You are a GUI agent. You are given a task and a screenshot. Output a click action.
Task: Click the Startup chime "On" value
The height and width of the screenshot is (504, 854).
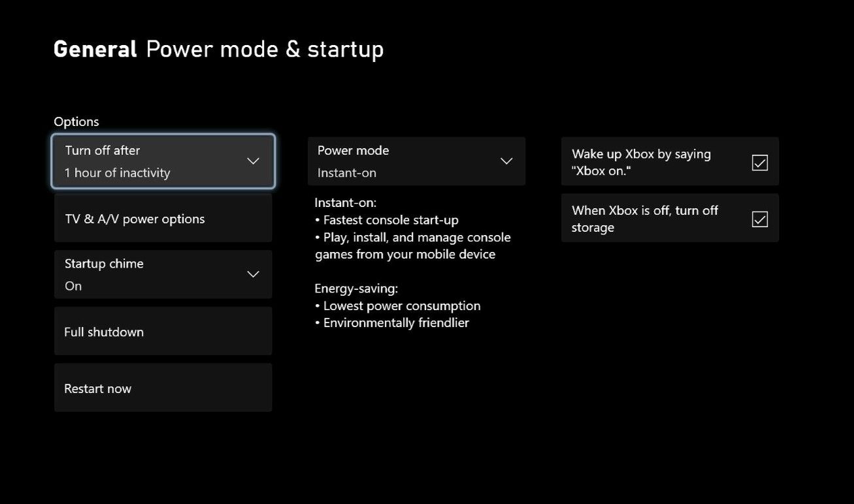click(73, 286)
